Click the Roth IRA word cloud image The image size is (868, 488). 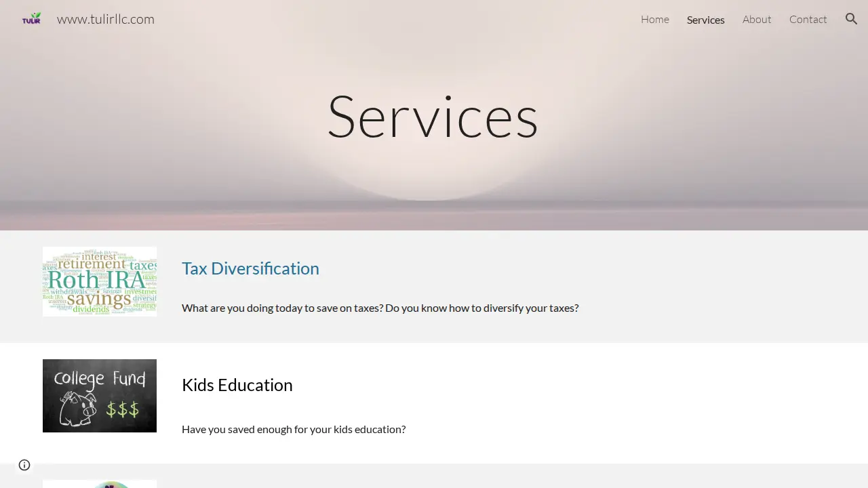(x=100, y=281)
